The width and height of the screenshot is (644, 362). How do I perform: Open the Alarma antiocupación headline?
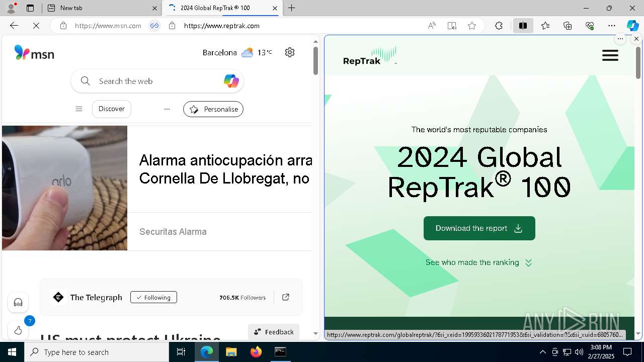(225, 169)
